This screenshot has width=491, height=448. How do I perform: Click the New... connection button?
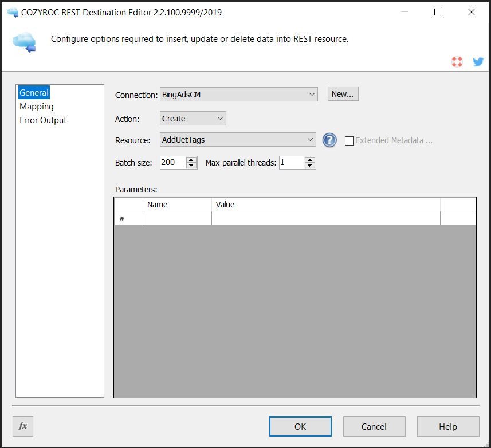343,94
